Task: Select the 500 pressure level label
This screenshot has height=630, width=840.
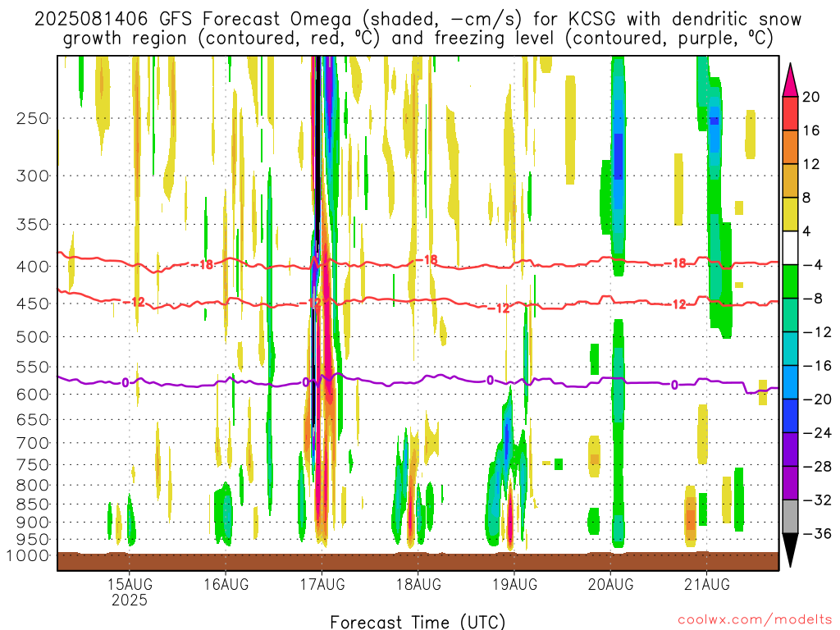Action: coord(33,337)
